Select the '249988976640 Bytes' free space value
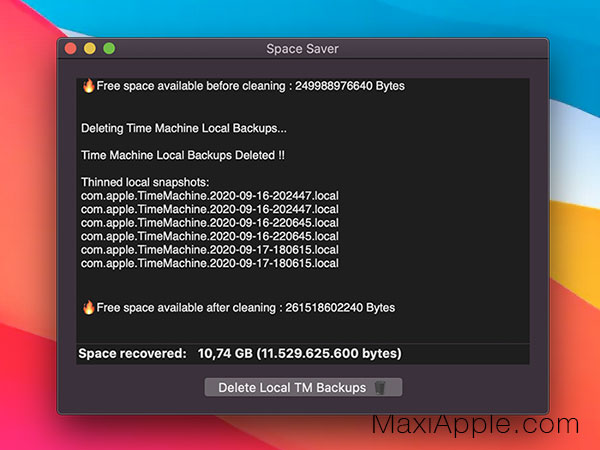600x450 pixels. pos(350,86)
